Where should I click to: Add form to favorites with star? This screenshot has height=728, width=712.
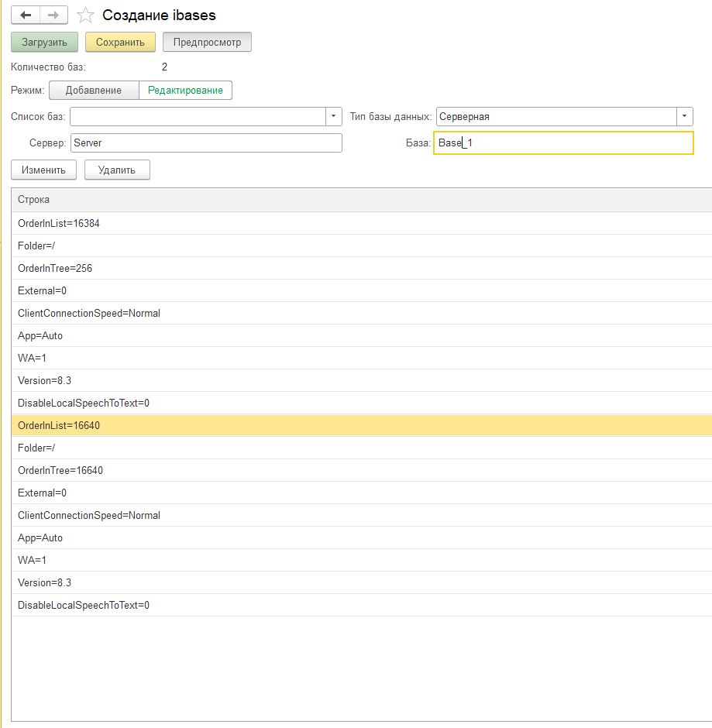tap(85, 15)
